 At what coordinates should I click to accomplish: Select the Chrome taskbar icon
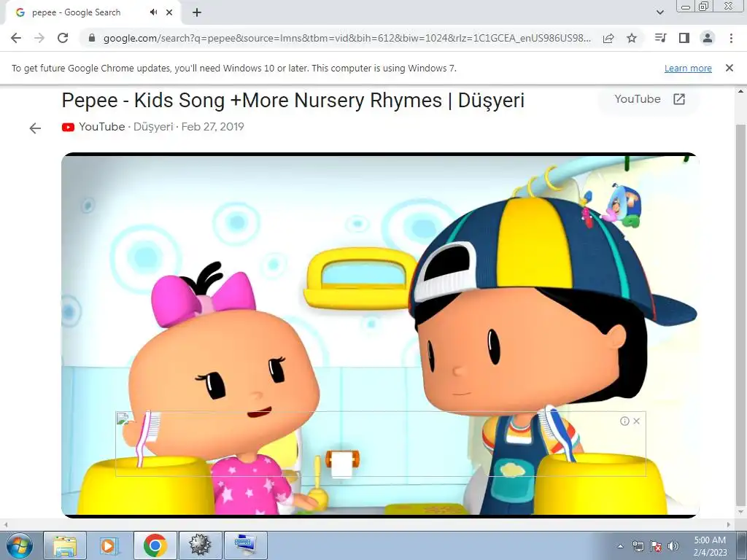[155, 545]
